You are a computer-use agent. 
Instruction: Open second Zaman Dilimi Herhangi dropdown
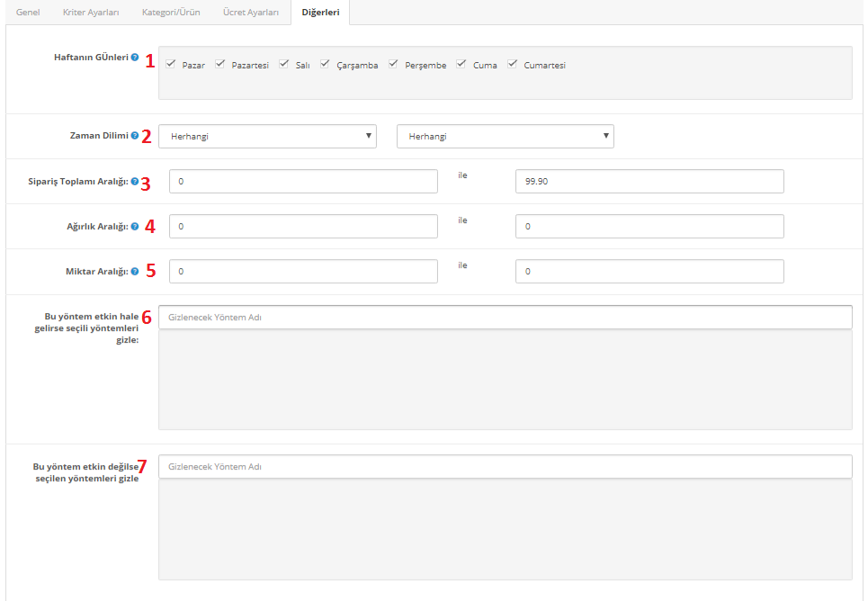pos(505,137)
